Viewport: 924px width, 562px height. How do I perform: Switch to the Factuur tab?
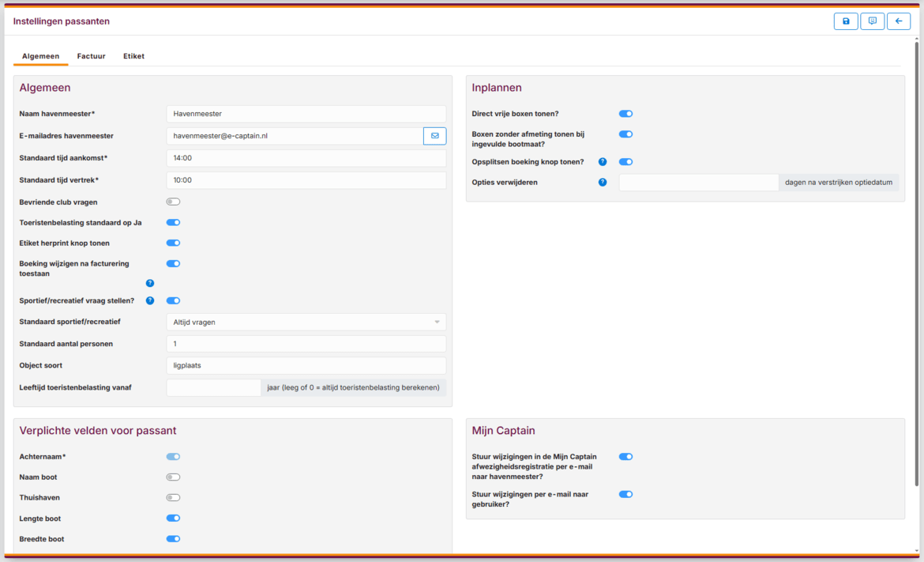(x=91, y=56)
